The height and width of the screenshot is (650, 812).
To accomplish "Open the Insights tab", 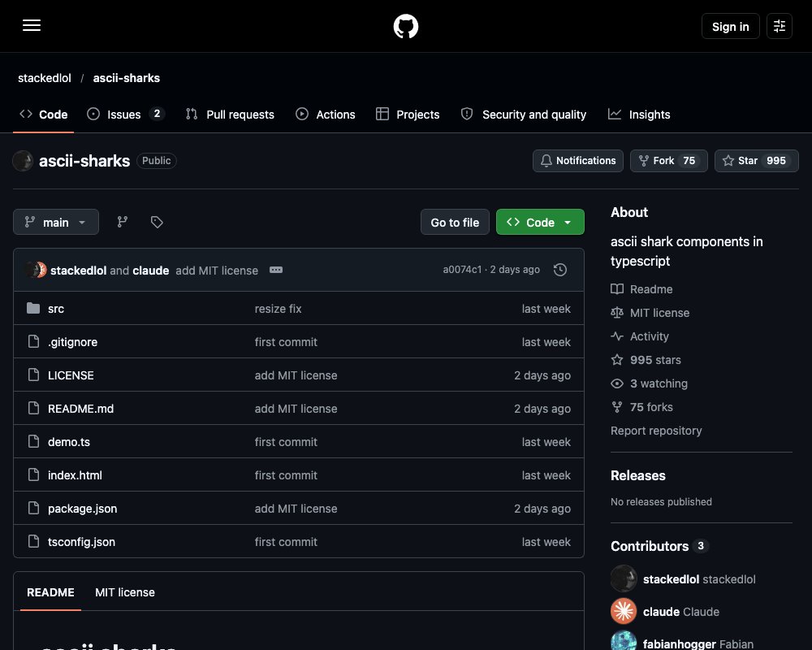I will 639,114.
